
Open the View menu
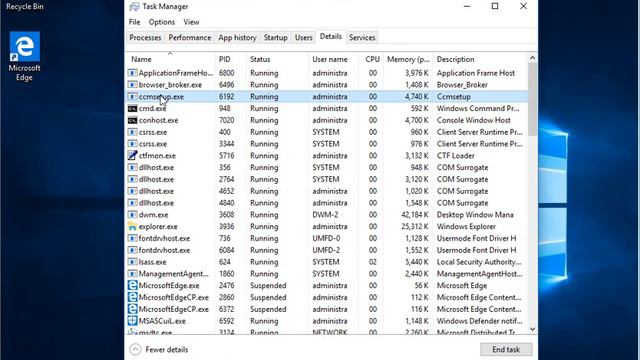pos(191,22)
